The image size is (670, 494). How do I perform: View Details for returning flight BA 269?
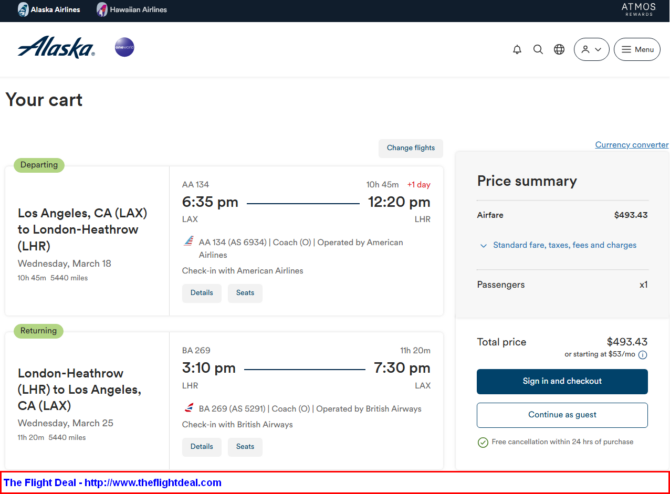click(201, 447)
